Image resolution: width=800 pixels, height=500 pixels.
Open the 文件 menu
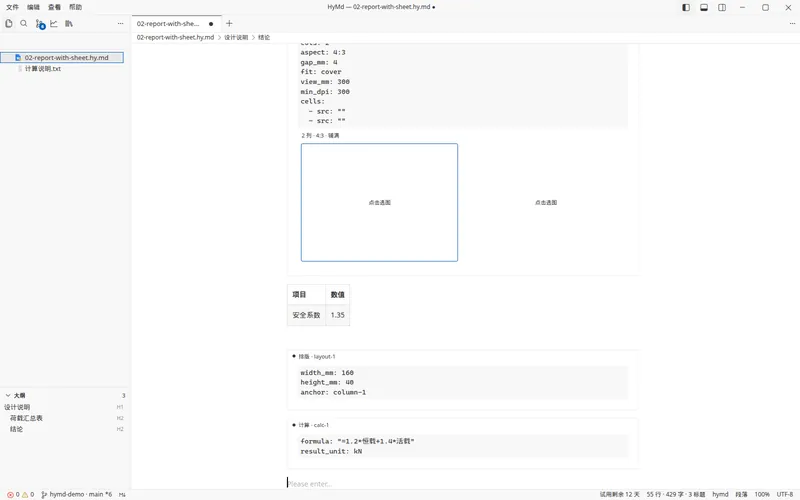(x=12, y=7)
